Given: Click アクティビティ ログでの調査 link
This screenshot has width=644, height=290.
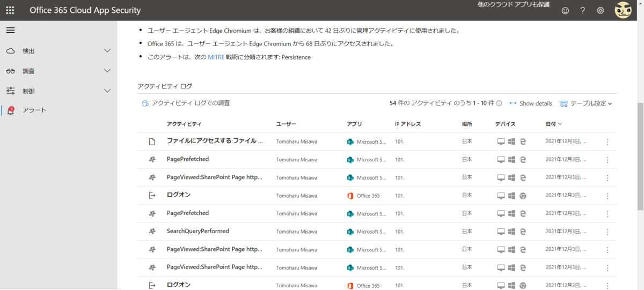Looking at the screenshot, I should [x=186, y=103].
